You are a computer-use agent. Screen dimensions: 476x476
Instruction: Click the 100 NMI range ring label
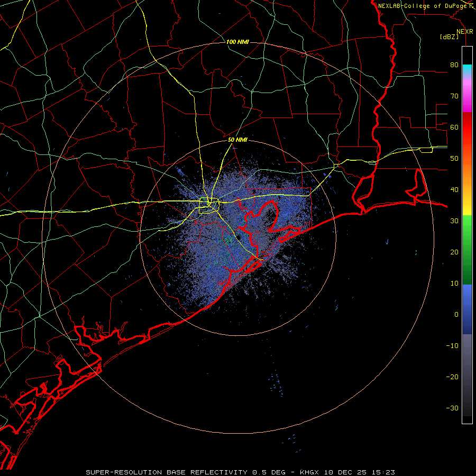(237, 42)
